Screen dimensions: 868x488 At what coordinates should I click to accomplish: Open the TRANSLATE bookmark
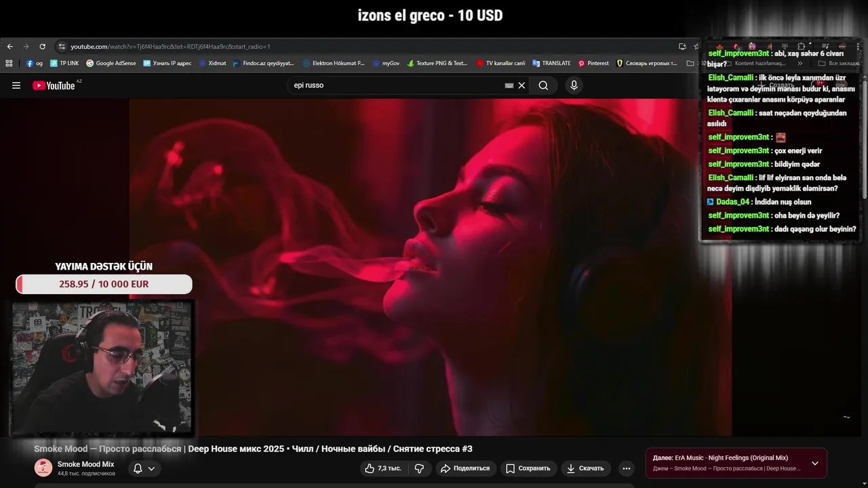551,63
